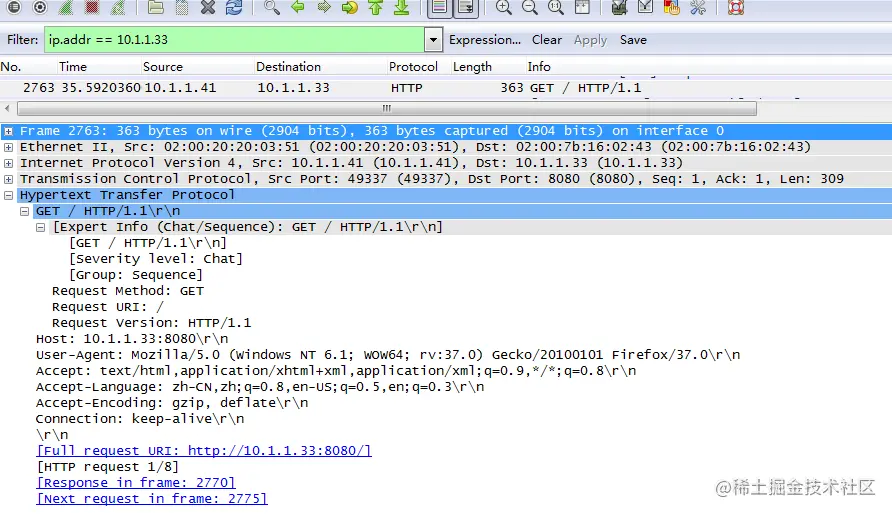Expand the Transmission Control Protocol node
Screen dimensions: 892x514
click(x=9, y=179)
